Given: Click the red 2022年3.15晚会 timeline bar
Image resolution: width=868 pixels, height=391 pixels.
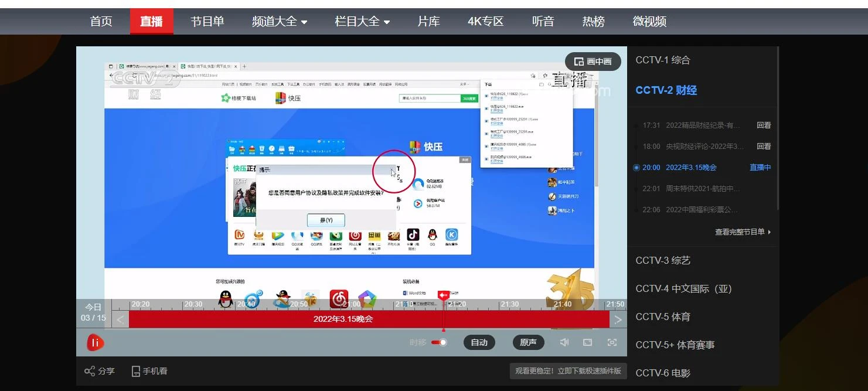Looking at the screenshot, I should pyautogui.click(x=343, y=319).
